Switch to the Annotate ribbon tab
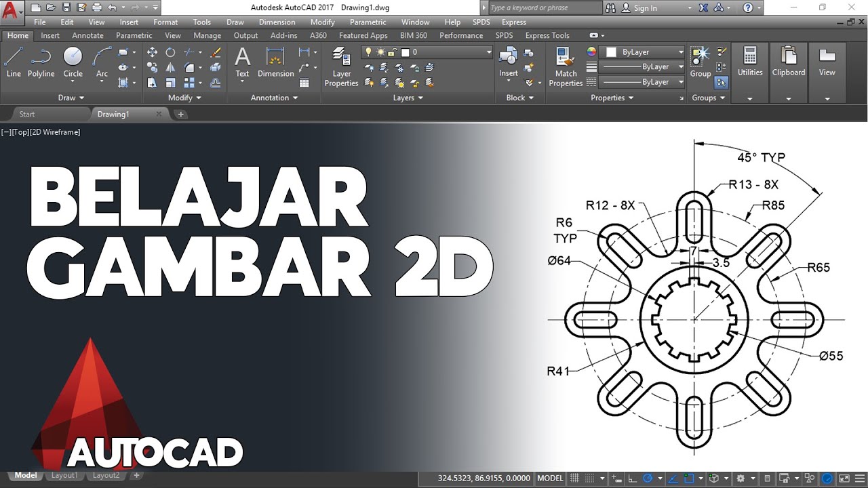 (x=87, y=35)
